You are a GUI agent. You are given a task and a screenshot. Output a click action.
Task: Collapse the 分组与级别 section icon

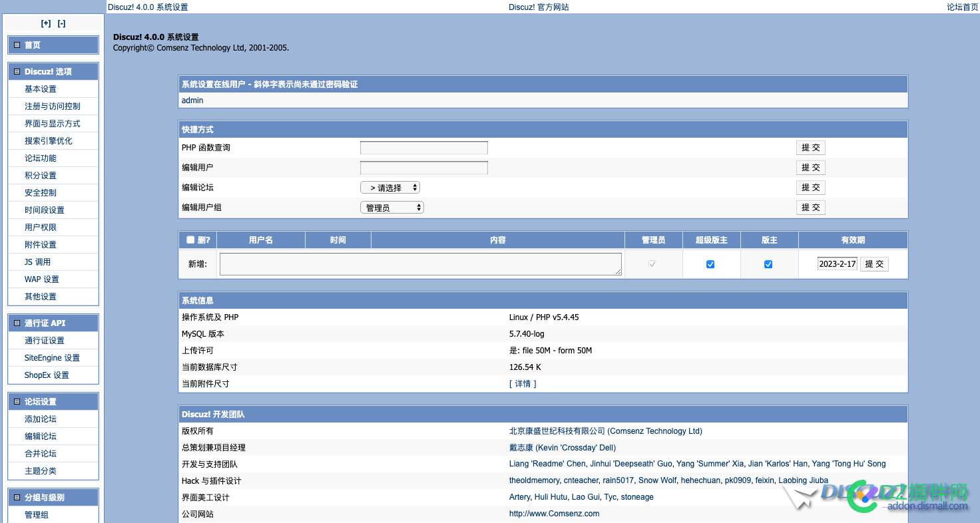(x=17, y=498)
